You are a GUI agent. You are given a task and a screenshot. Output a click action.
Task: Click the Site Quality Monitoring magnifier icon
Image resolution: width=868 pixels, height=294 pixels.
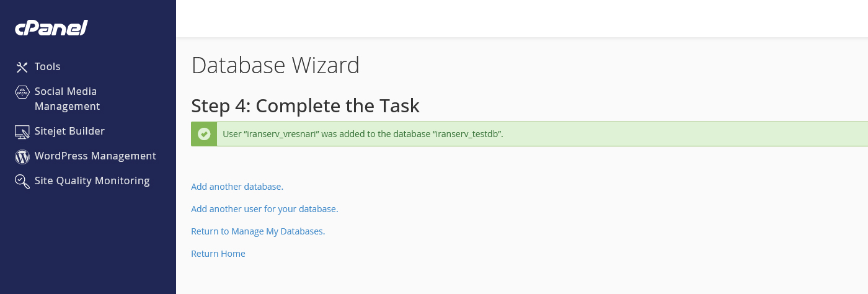click(22, 181)
